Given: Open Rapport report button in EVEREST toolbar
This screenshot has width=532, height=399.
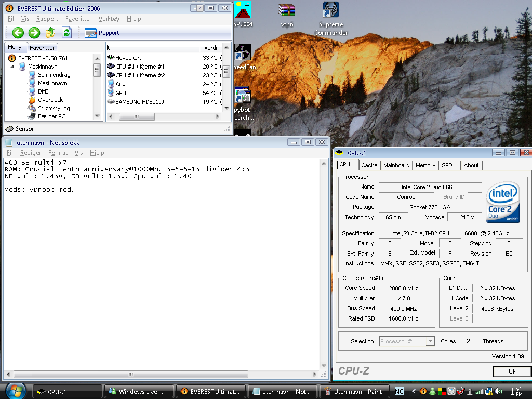Looking at the screenshot, I should click(102, 33).
